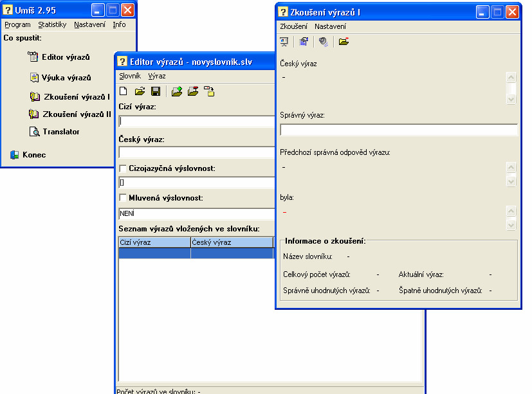Open the Slovník menu in Editor
The height and width of the screenshot is (394, 532).
tap(130, 76)
